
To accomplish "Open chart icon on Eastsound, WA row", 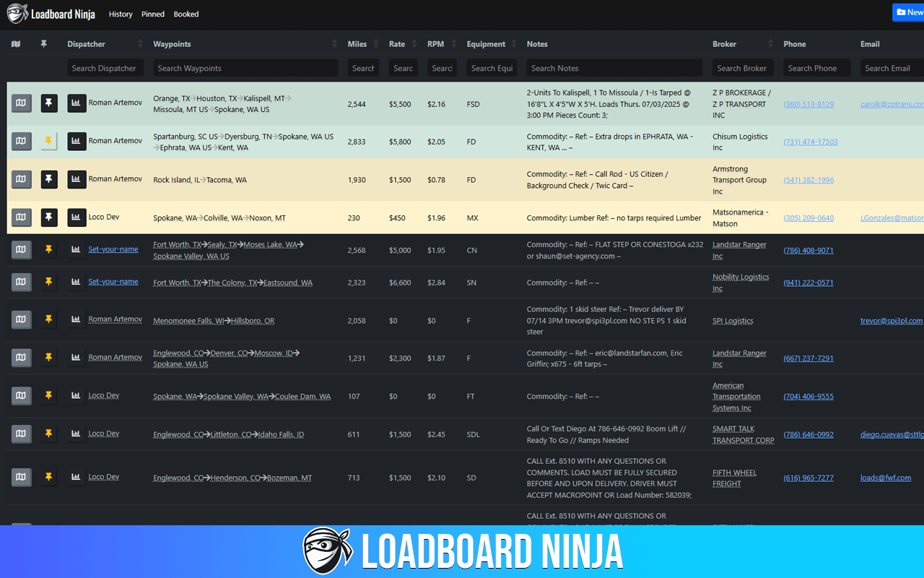I will point(76,282).
